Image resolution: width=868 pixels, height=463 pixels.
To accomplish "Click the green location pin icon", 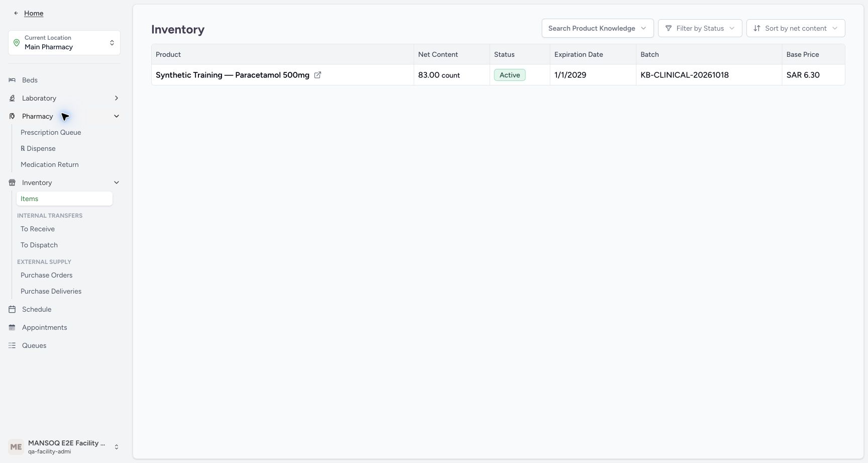I will coord(17,43).
